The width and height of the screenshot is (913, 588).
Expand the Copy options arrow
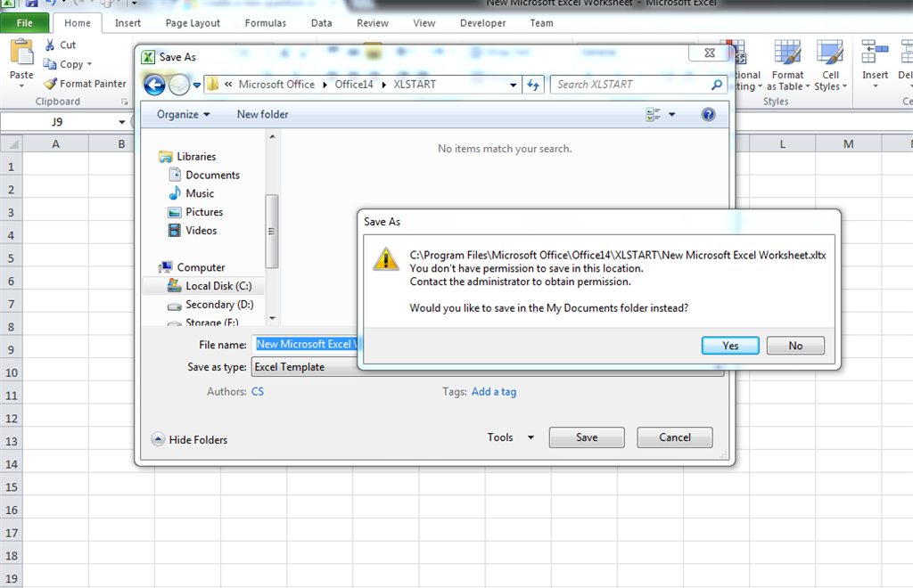[x=89, y=64]
